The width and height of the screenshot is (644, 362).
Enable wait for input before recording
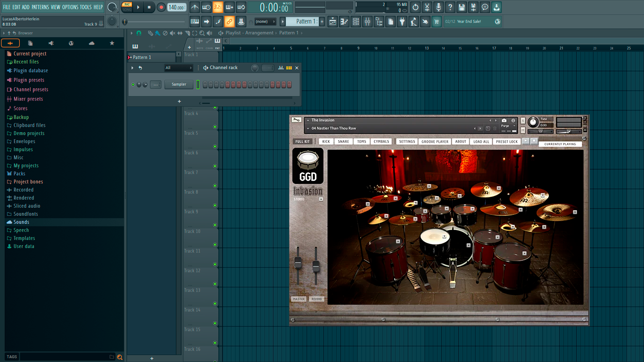[x=206, y=7]
